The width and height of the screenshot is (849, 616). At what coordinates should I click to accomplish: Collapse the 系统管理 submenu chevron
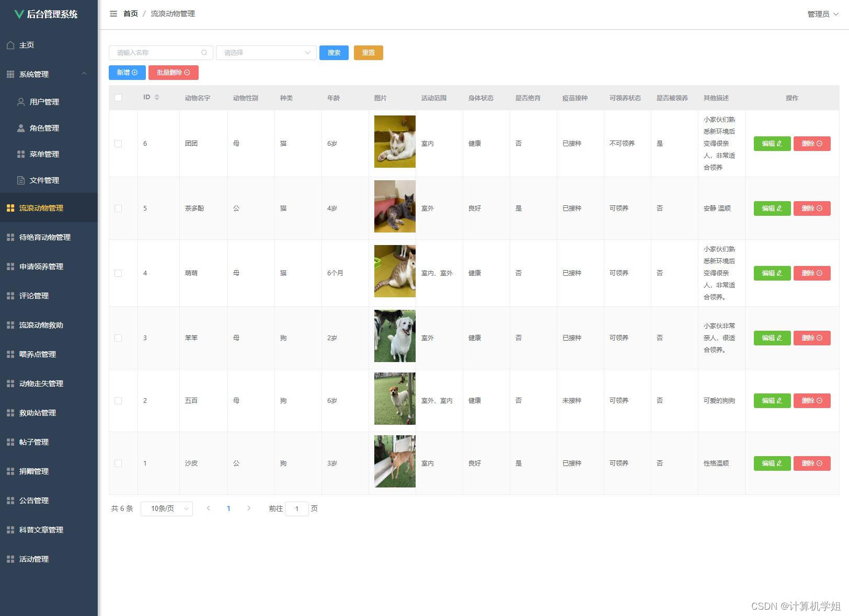click(84, 74)
